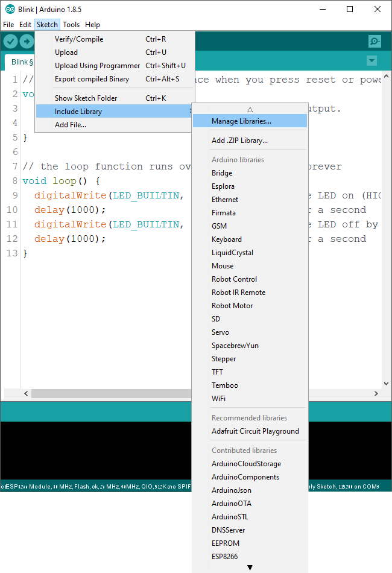Click the horizontal scrollbar right arrow
The width and height of the screenshot is (392, 573).
pos(376,394)
